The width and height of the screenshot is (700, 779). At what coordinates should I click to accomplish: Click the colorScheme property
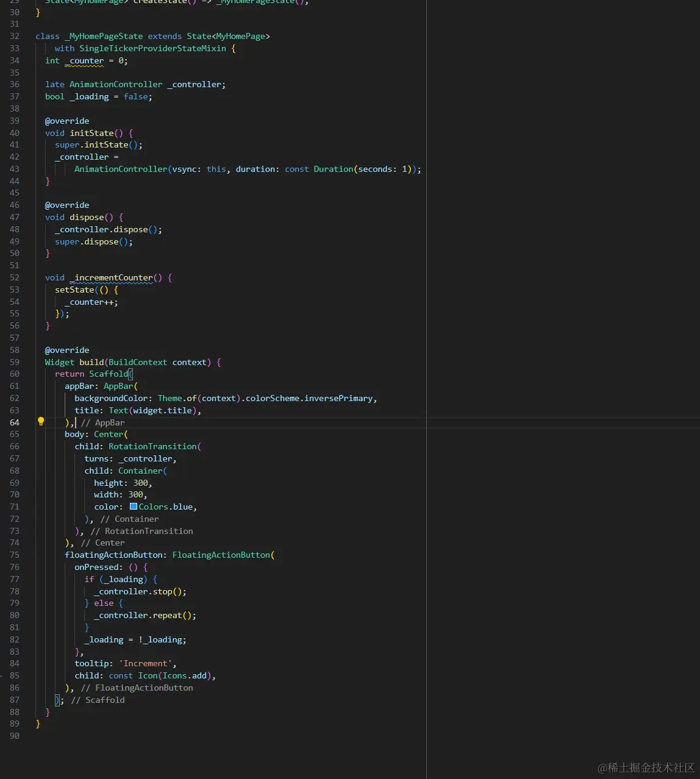273,398
